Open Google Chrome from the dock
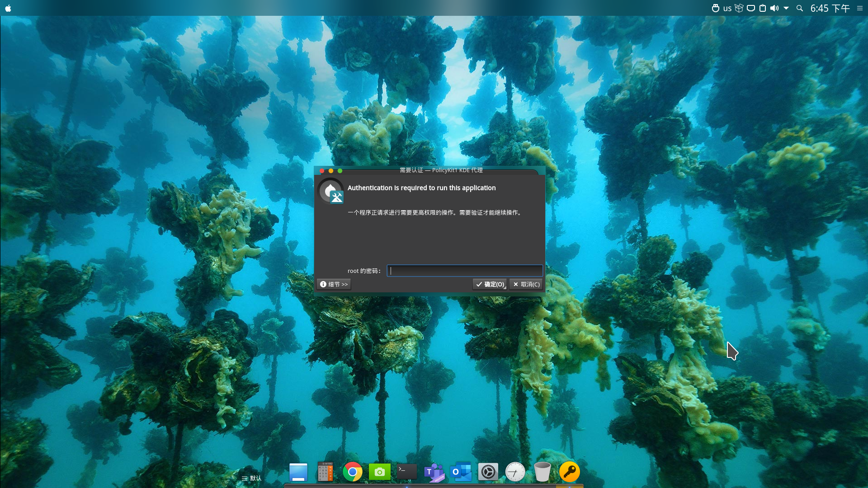This screenshot has height=488, width=868. click(x=352, y=472)
